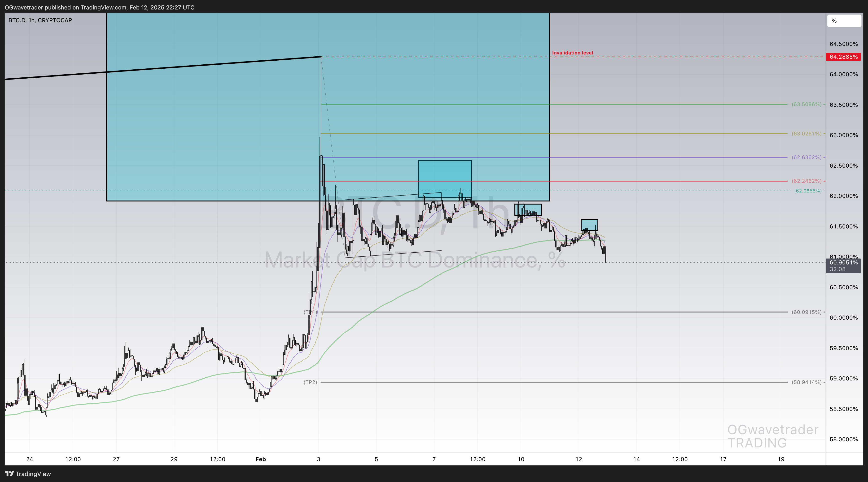Click the OGwavetrader published header text
868x482 pixels.
point(99,7)
